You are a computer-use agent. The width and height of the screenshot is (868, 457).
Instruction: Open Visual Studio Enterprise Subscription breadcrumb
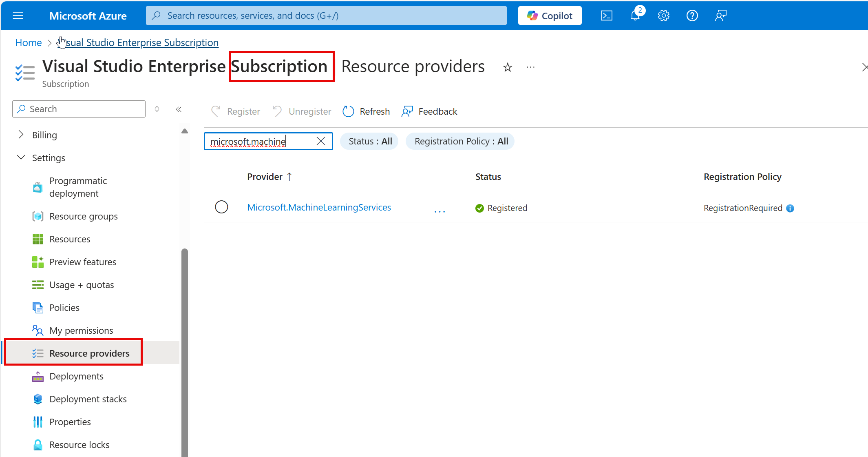(138, 42)
